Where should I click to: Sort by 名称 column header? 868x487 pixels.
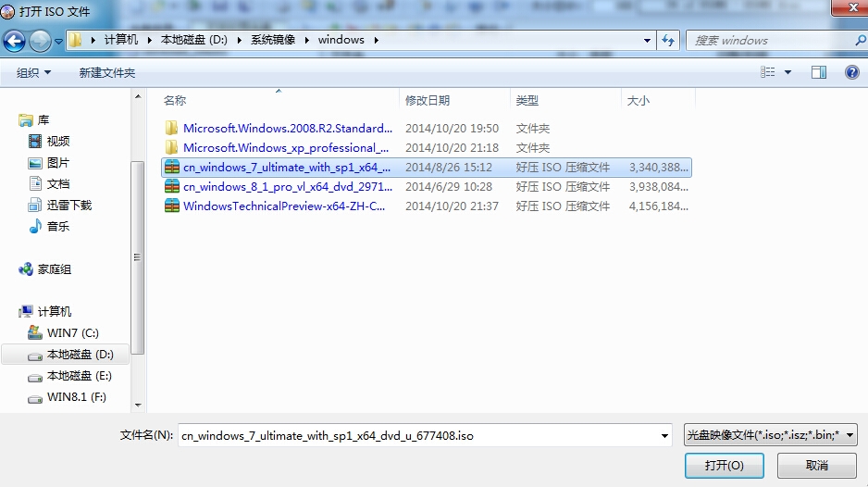coord(175,100)
